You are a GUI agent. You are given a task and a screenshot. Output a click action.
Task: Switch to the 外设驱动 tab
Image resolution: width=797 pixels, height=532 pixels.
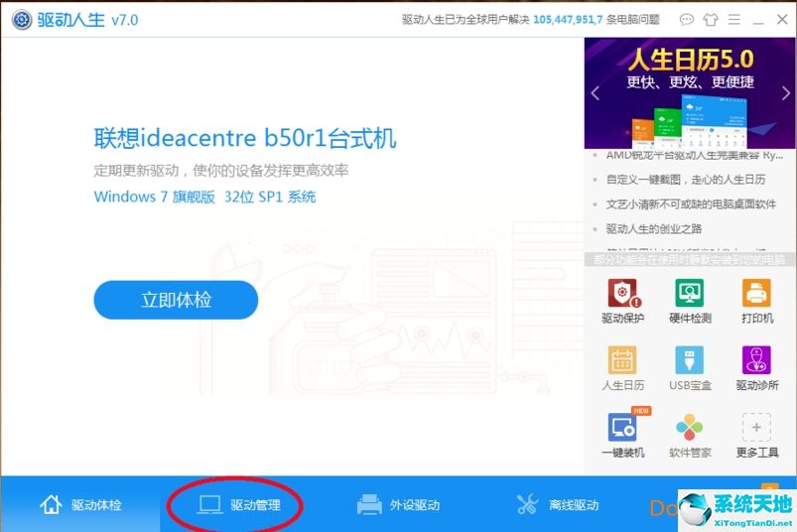point(398,505)
